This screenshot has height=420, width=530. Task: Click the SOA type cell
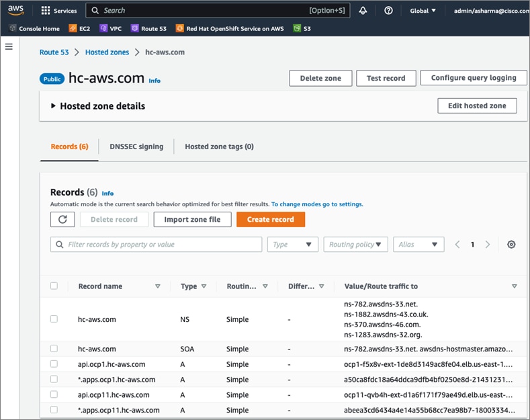[187, 349]
